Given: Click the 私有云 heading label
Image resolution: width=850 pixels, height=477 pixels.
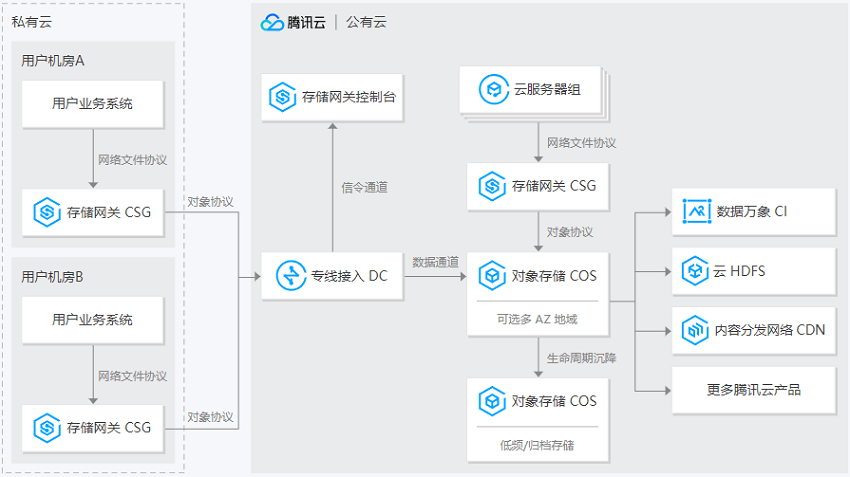Looking at the screenshot, I should click(x=31, y=22).
